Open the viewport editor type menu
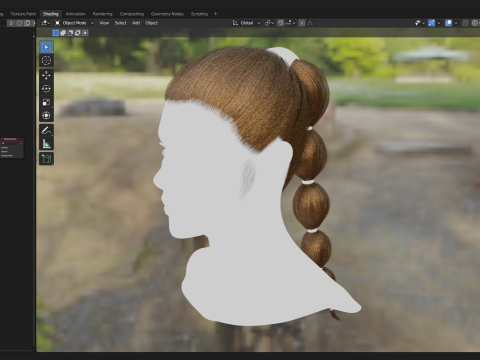Image resolution: width=480 pixels, height=360 pixels. [x=45, y=23]
